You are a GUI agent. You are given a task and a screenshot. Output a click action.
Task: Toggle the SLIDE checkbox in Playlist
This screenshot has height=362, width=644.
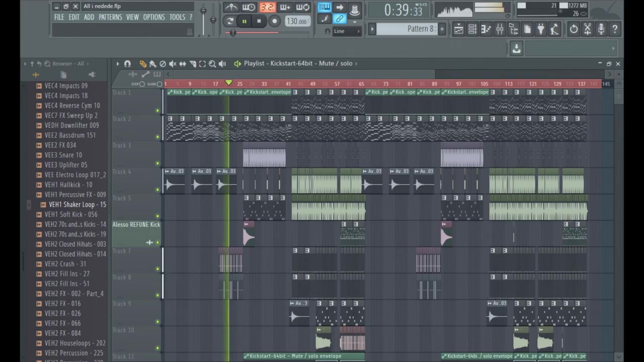tap(159, 84)
